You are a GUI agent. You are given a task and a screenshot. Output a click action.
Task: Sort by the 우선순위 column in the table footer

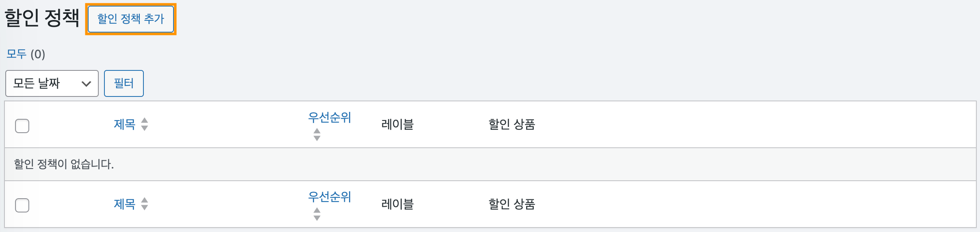click(329, 197)
